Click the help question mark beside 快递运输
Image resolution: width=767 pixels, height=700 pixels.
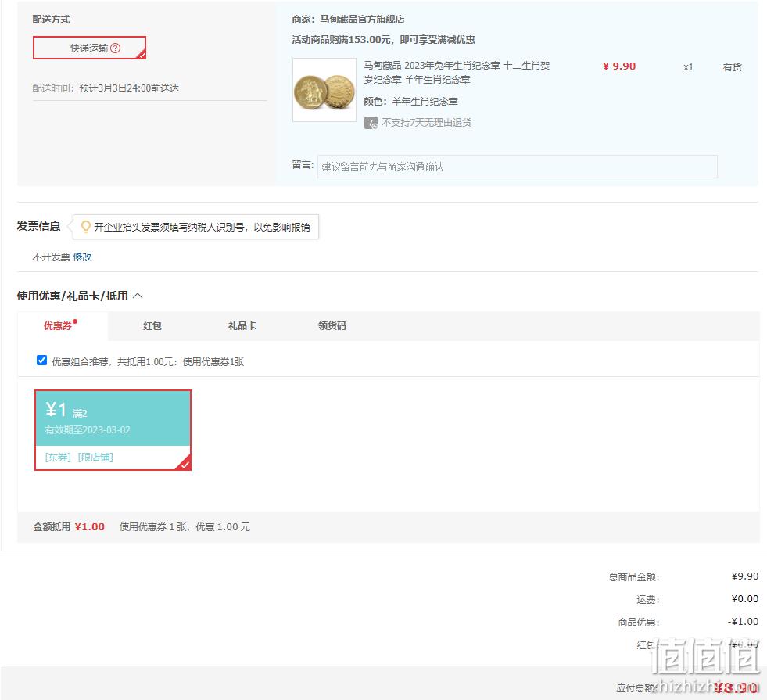click(116, 48)
